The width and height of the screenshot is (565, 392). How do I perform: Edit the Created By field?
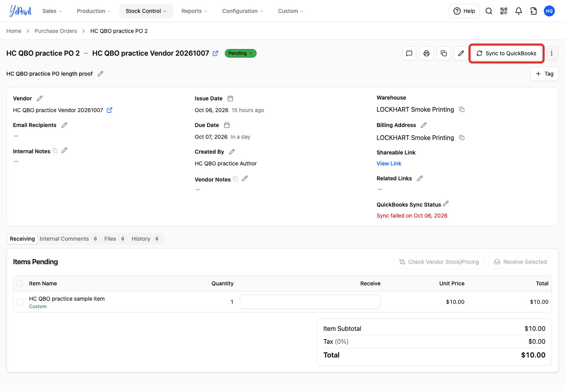point(232,152)
